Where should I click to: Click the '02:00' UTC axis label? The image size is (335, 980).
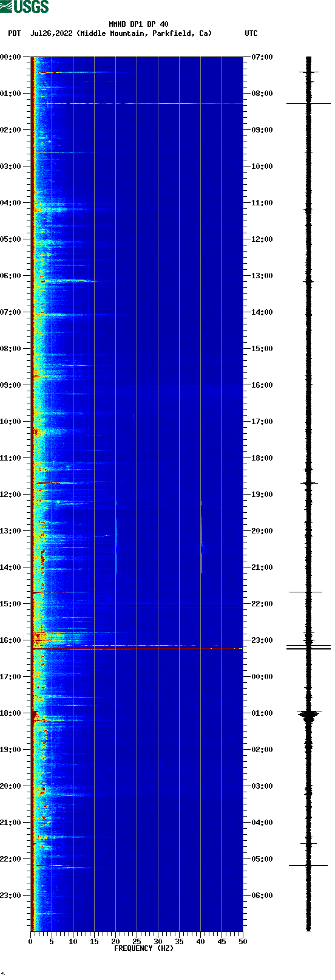click(262, 750)
